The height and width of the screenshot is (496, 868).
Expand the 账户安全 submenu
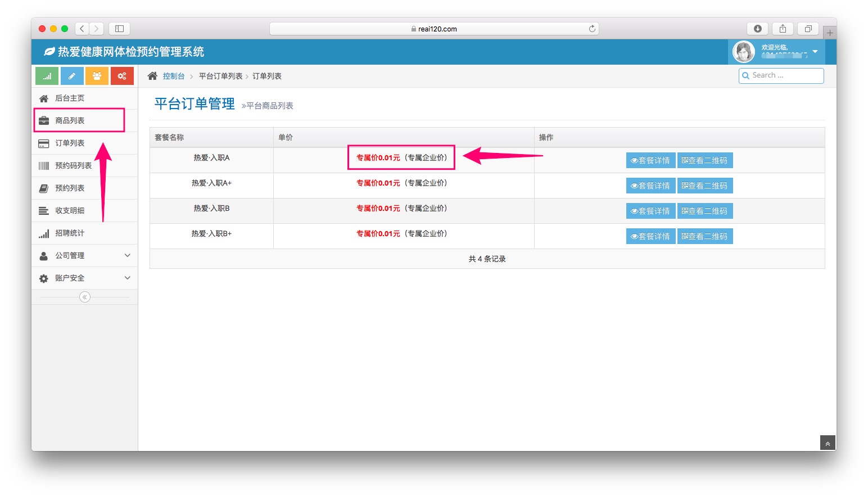coord(84,278)
